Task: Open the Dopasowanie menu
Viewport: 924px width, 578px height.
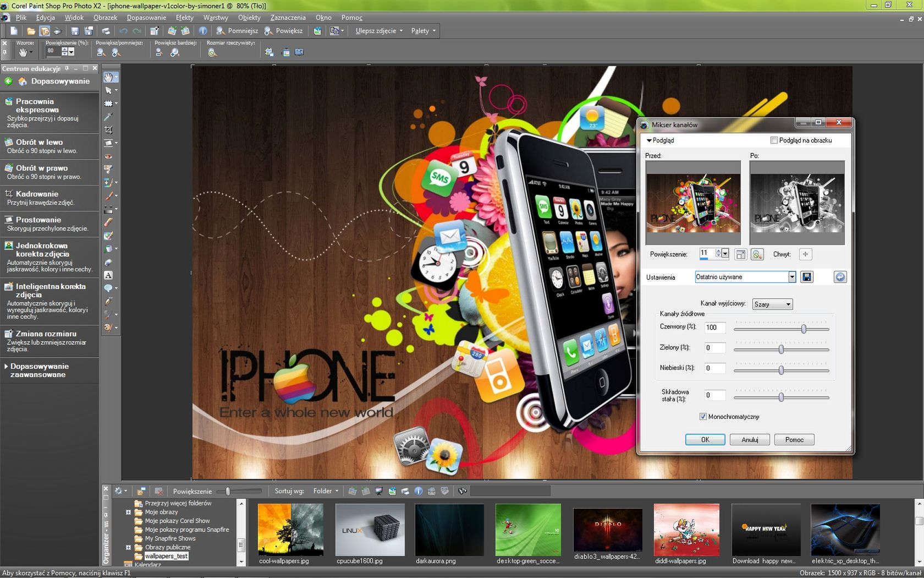Action: [x=146, y=18]
